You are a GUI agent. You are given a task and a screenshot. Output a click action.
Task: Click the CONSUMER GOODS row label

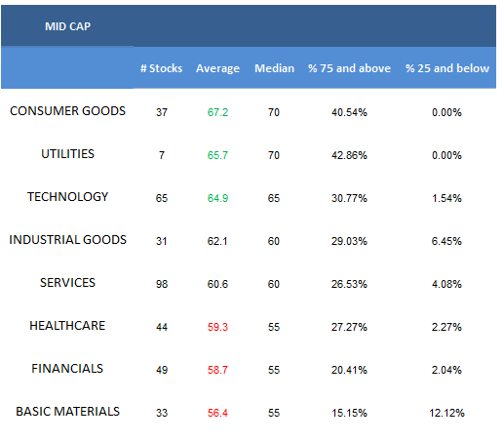(x=67, y=111)
